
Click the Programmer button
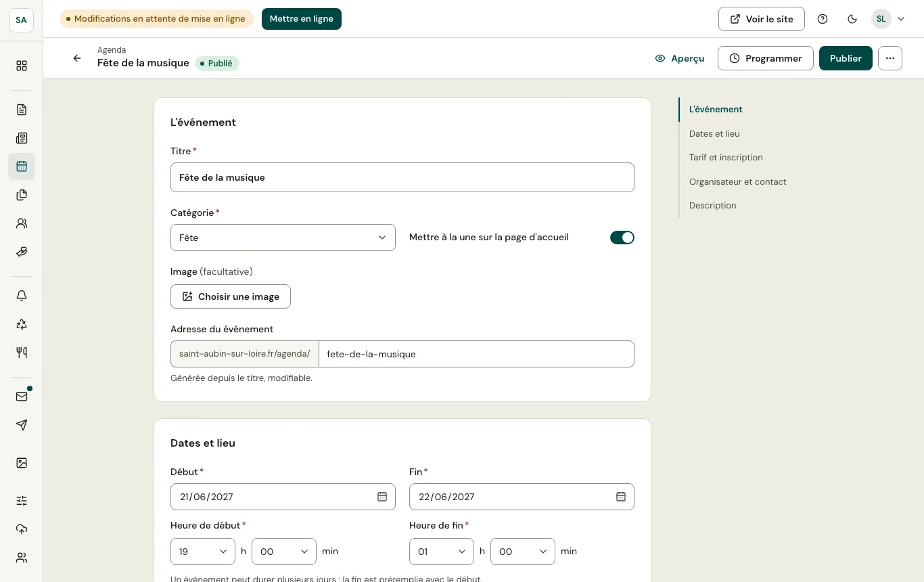tap(766, 58)
